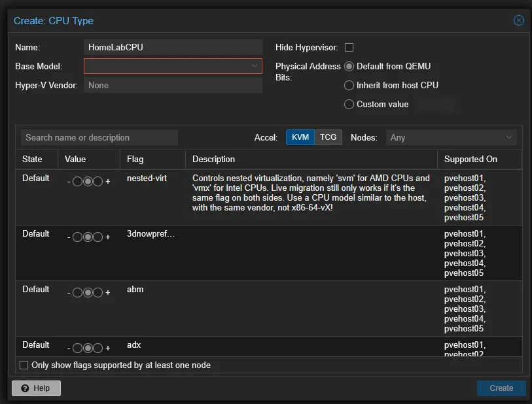Set 3dnowprefetch flag to default middle option

pyautogui.click(x=88, y=237)
